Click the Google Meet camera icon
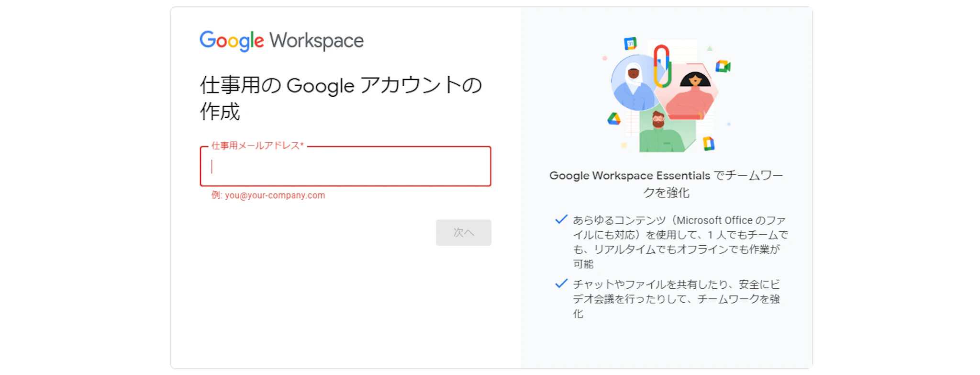 (723, 66)
